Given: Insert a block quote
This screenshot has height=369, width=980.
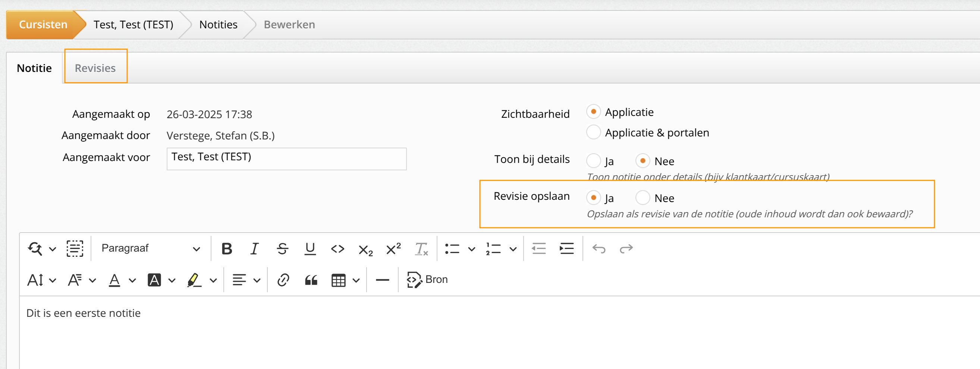Looking at the screenshot, I should tap(311, 281).
